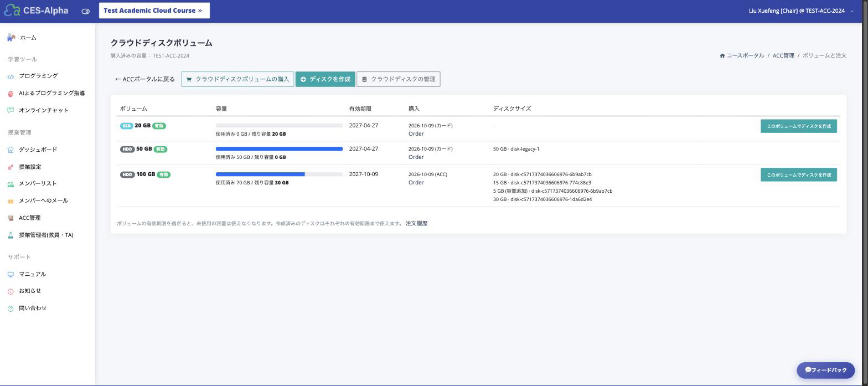Click the プログラミング code brackets icon
Screen dimensions: 868x386
pyautogui.click(x=11, y=76)
